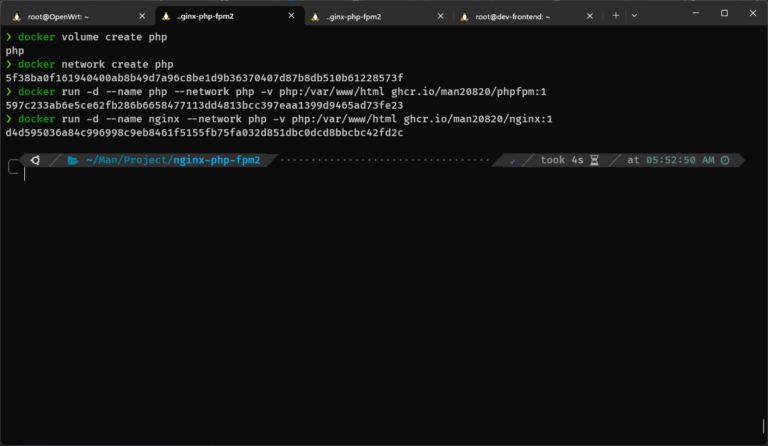This screenshot has height=446, width=768.
Task: Click the terminal vertical scrollbar thumb
Action: point(764,426)
